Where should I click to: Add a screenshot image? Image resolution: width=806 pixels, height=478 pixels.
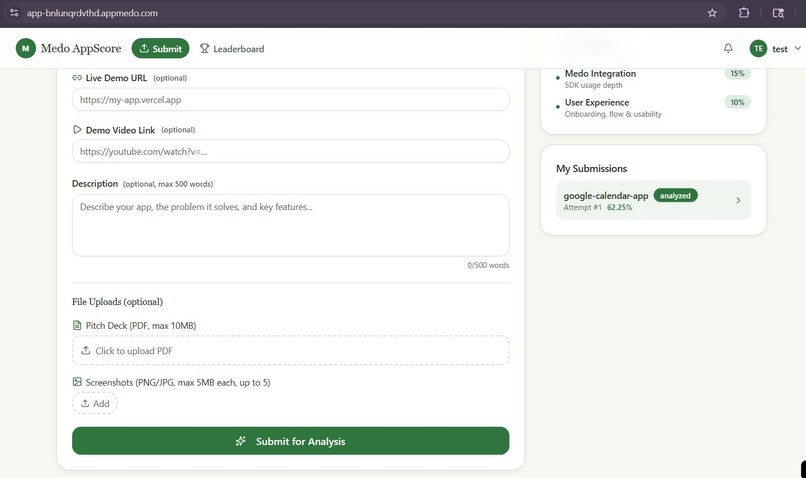click(x=95, y=403)
